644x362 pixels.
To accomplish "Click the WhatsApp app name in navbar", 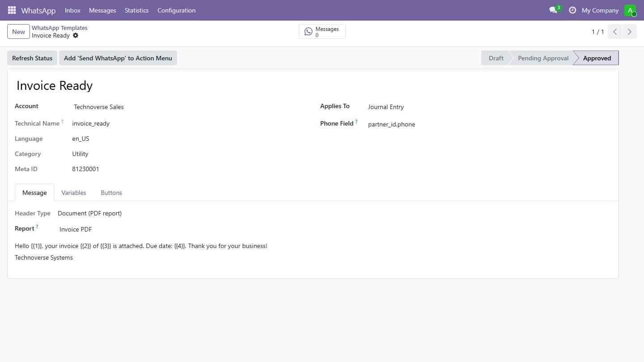I will (x=38, y=10).
